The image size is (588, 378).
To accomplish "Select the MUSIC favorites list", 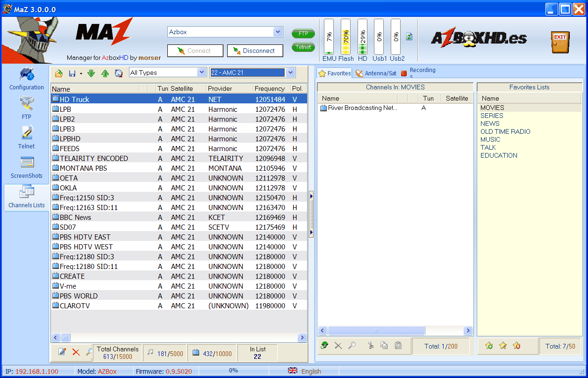I will point(531,139).
